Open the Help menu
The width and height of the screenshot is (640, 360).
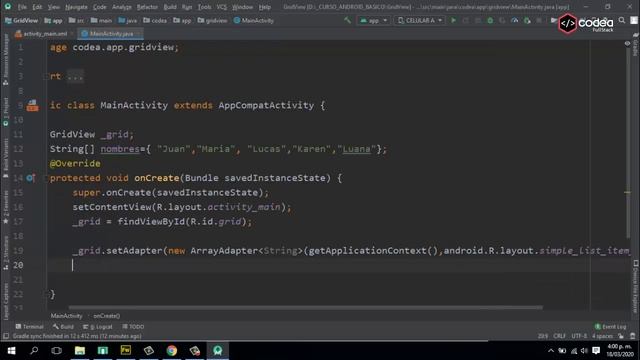tap(265, 7)
